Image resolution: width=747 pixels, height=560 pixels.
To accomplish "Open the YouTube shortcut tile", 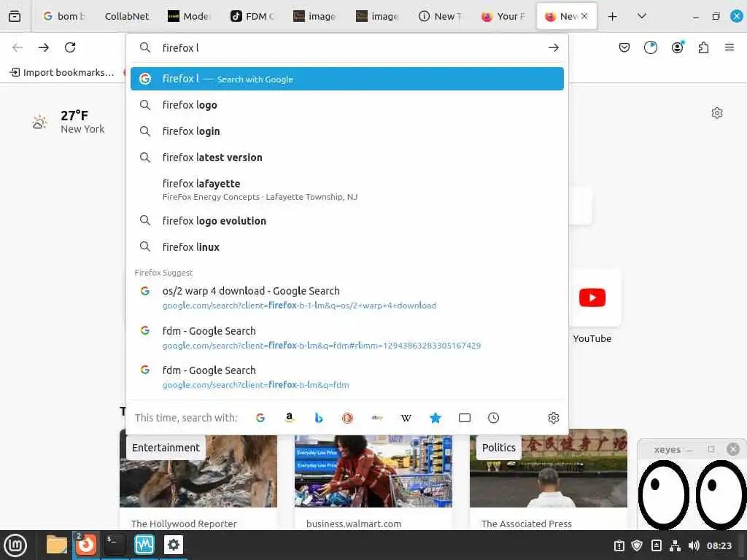I will click(x=592, y=298).
